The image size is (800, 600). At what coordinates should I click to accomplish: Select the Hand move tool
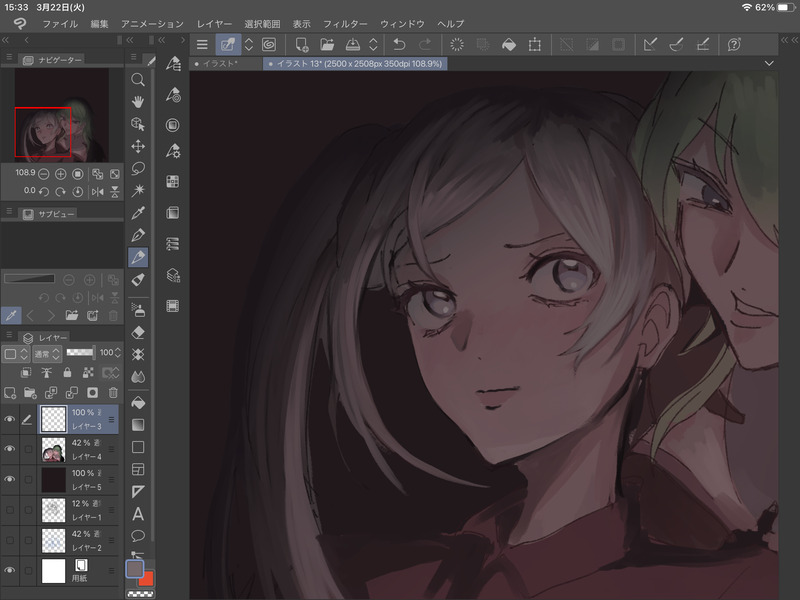(138, 102)
